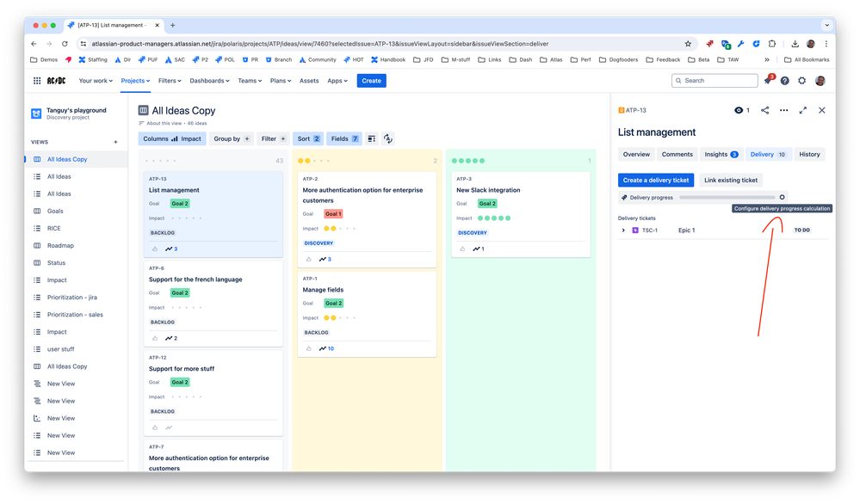Vote thumbs up on the List management card
Screen dimensions: 860x504
click(155, 249)
